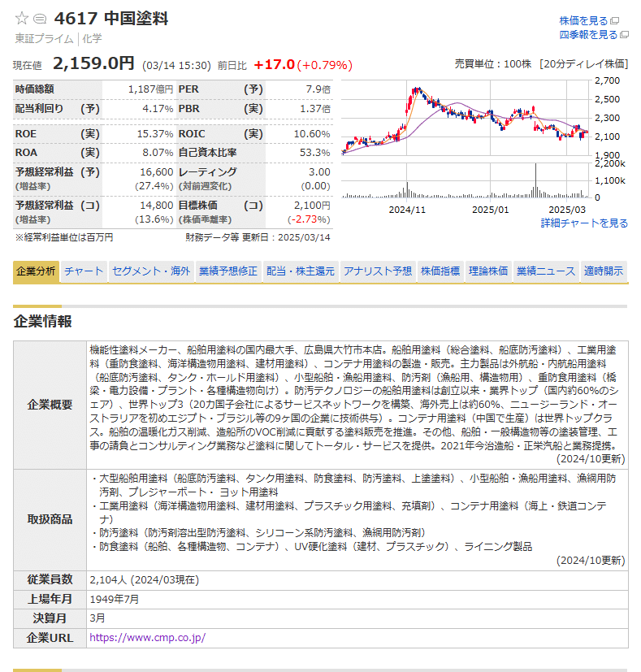Open the external-window icon beside 四季報を見る

pyautogui.click(x=624, y=35)
